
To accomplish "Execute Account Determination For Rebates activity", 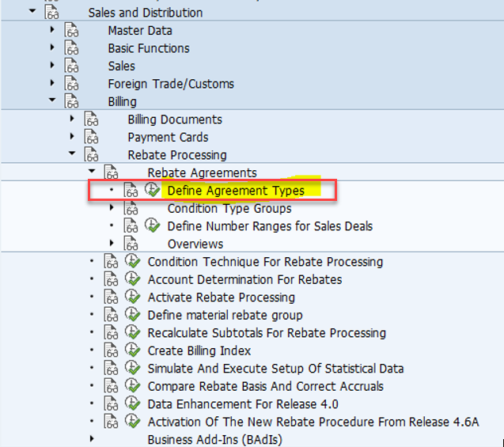I will [x=132, y=278].
